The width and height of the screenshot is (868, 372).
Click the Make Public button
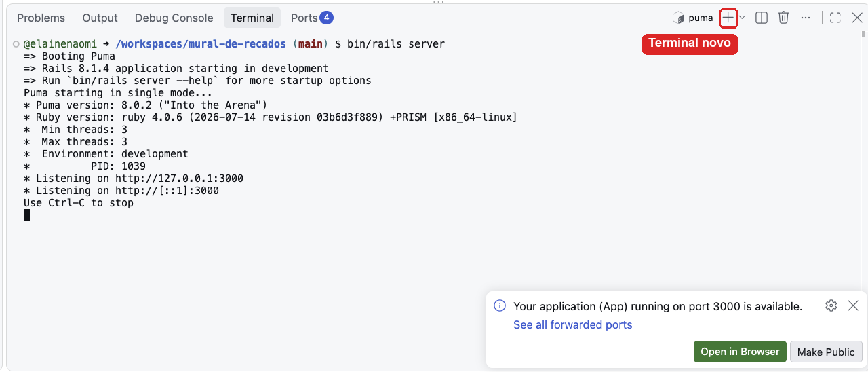pos(826,352)
